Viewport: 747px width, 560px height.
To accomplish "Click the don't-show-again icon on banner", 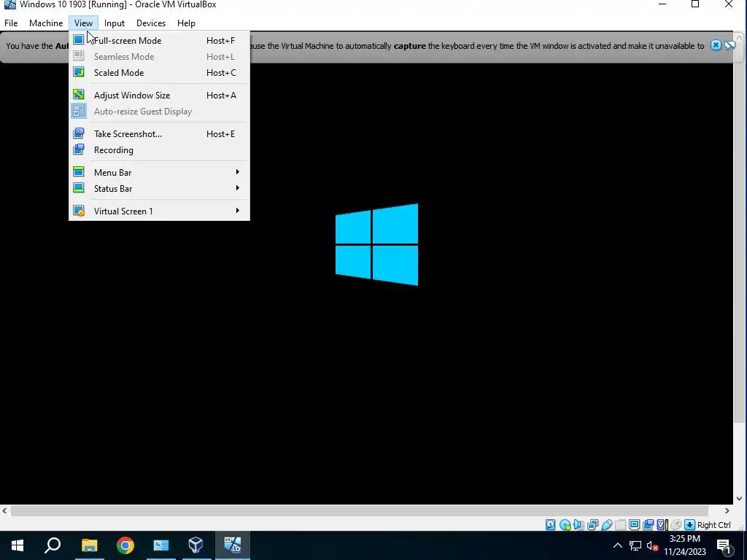I will click(729, 45).
